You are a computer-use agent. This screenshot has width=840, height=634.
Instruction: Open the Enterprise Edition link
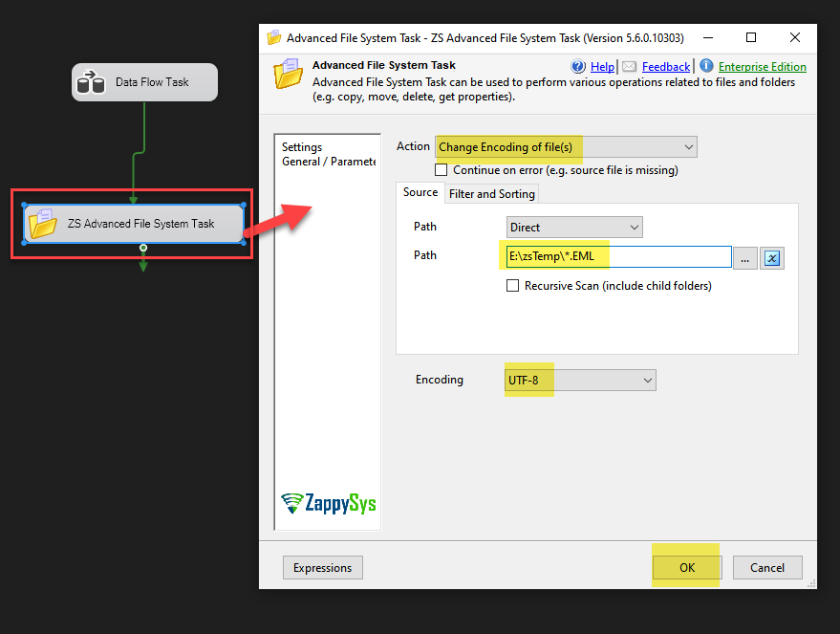coord(762,67)
